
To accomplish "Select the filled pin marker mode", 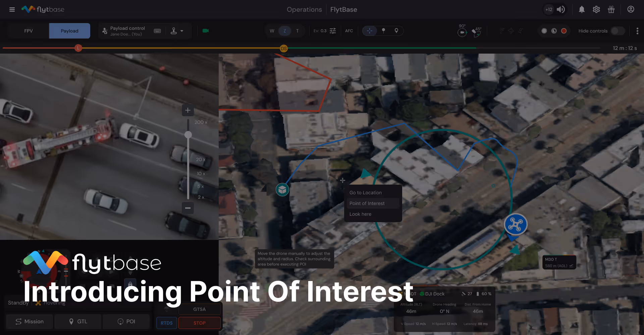I will click(383, 31).
